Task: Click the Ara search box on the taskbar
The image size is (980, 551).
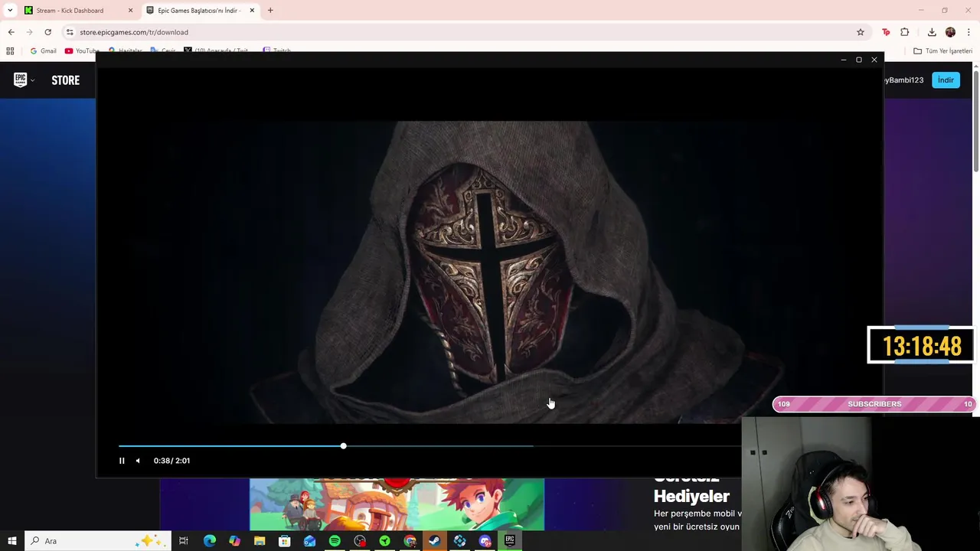Action: (98, 541)
